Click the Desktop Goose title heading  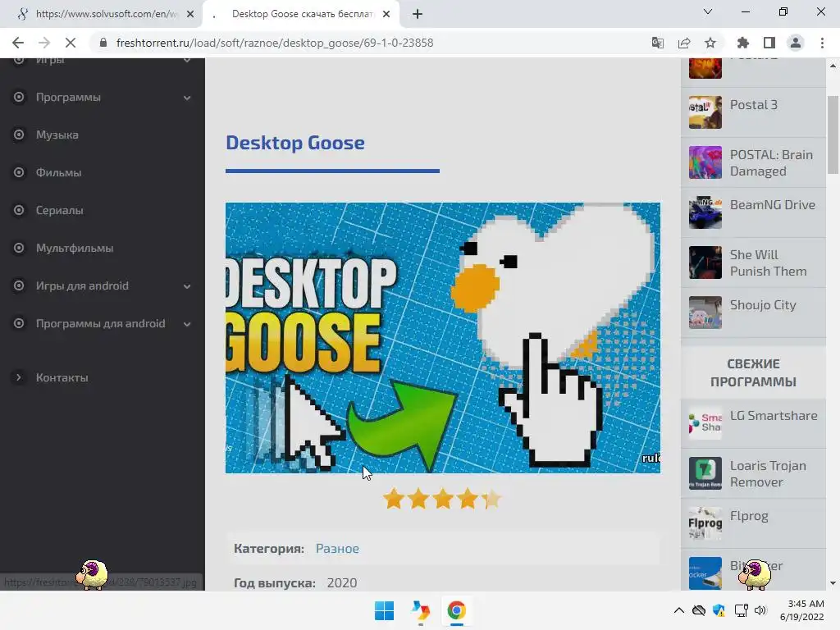click(295, 143)
